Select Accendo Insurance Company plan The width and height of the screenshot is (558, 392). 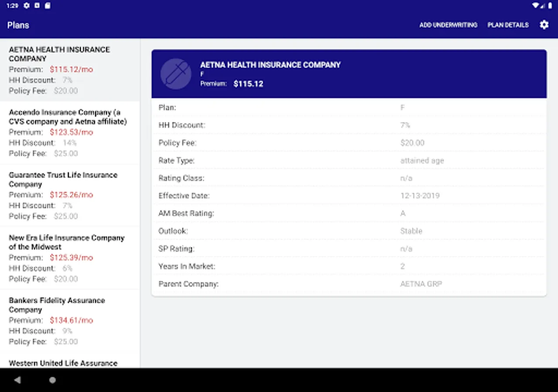point(70,133)
